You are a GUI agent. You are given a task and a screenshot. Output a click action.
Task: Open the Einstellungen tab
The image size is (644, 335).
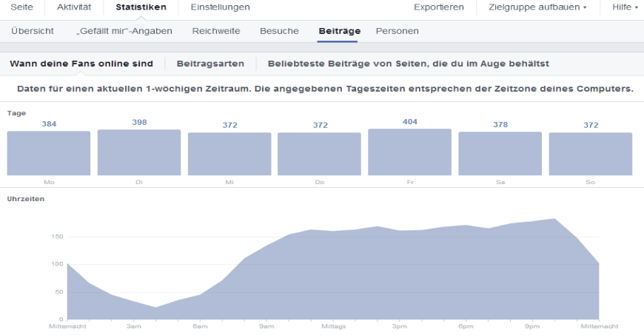click(x=220, y=7)
